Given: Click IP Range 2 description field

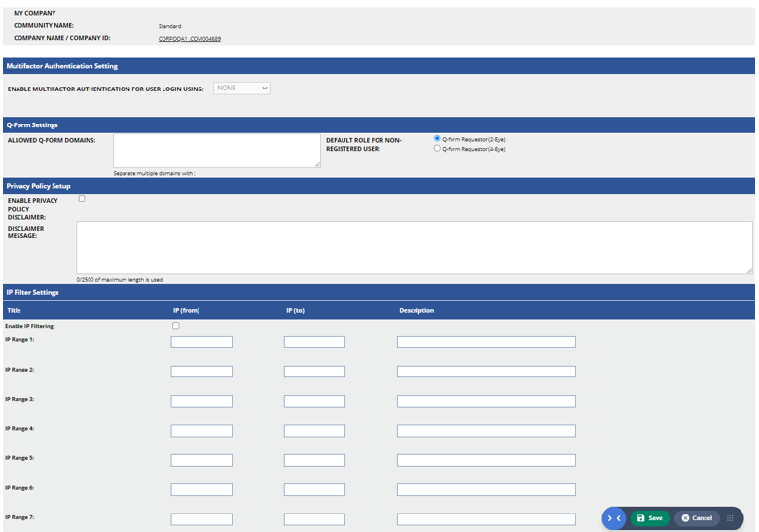Looking at the screenshot, I should (x=487, y=372).
